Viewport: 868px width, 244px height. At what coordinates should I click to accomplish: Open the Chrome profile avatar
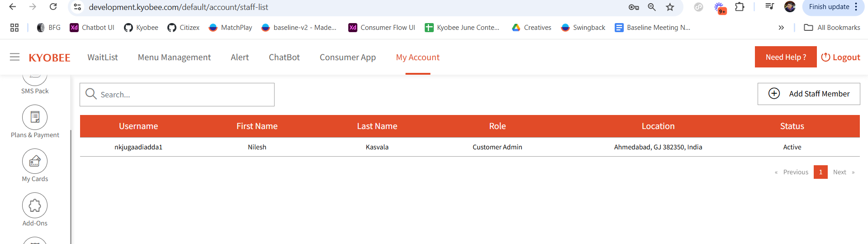click(x=790, y=6)
